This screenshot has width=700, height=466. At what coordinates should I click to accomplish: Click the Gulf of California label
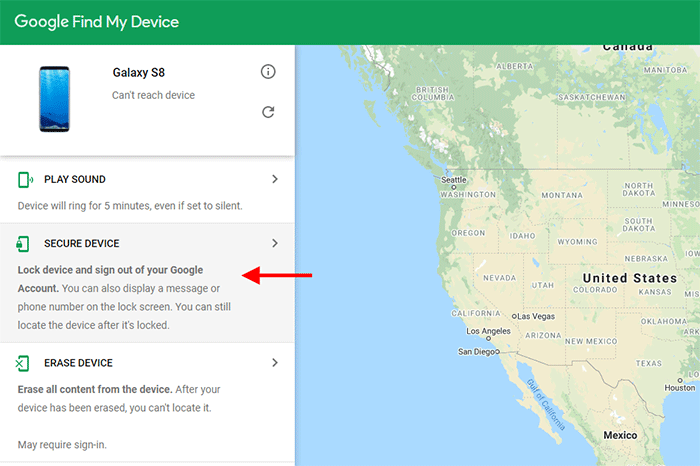(546, 405)
